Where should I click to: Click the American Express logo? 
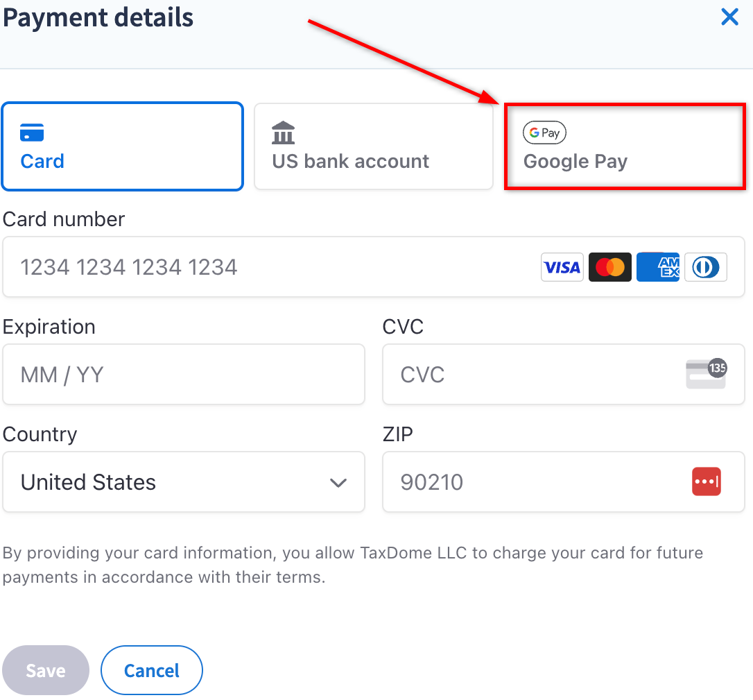(657, 267)
